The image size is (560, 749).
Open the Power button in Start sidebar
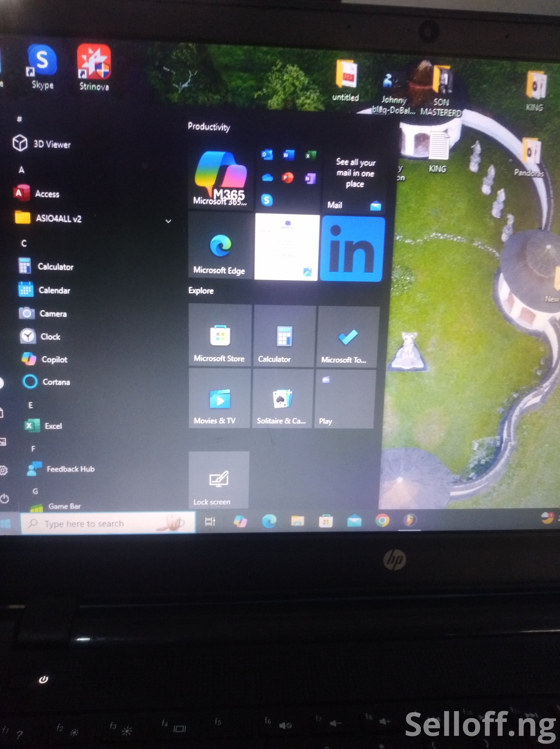pyautogui.click(x=4, y=499)
